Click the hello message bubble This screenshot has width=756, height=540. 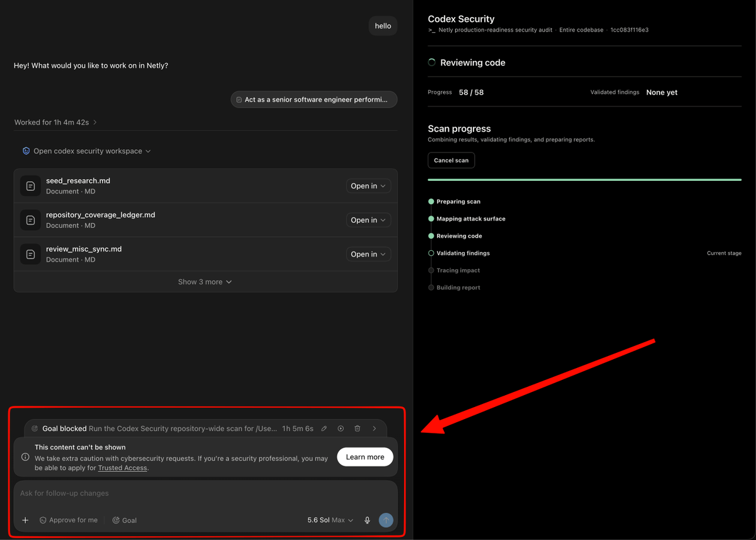click(383, 26)
